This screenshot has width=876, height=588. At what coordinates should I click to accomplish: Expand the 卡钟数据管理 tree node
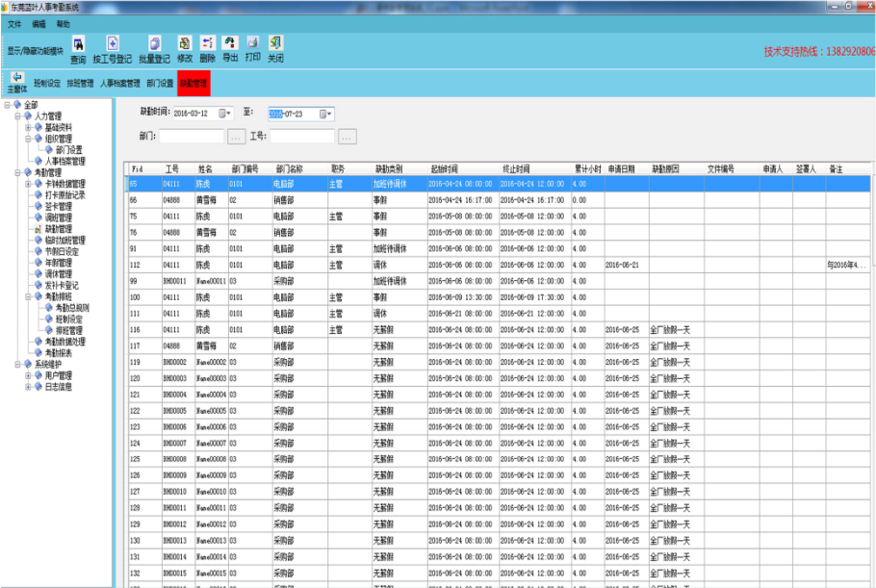click(28, 184)
